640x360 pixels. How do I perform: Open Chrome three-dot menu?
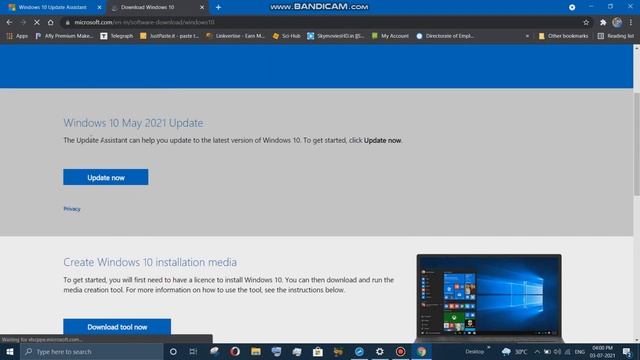[631, 22]
